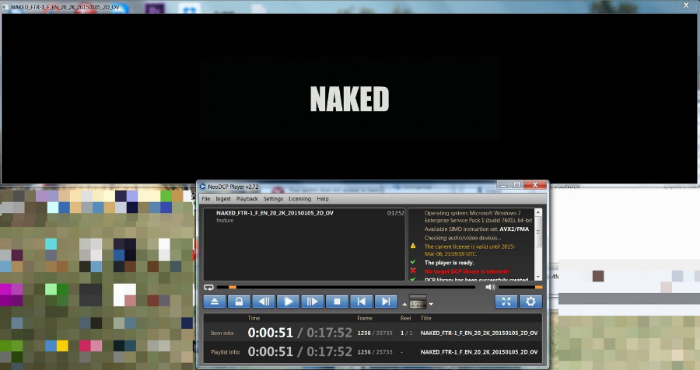
Task: Skip to the next item
Action: click(386, 302)
